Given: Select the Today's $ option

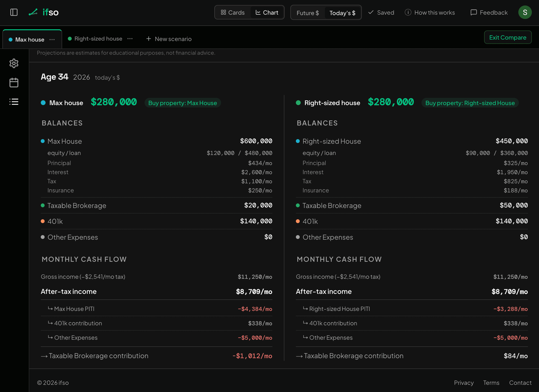Looking at the screenshot, I should click(342, 13).
